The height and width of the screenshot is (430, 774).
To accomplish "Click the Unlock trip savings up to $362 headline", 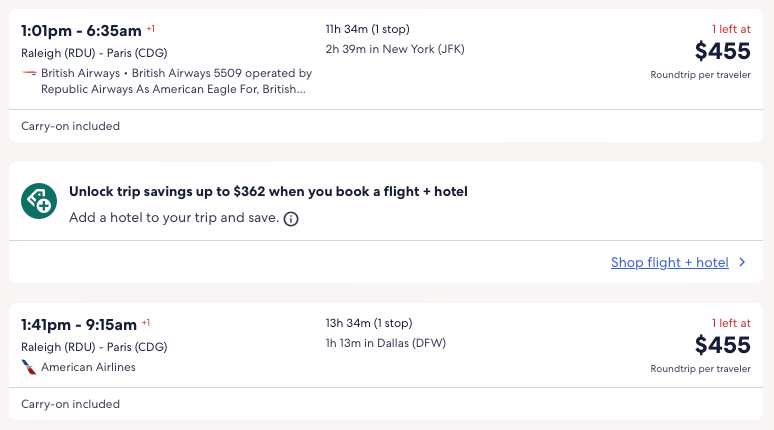I will tap(268, 191).
